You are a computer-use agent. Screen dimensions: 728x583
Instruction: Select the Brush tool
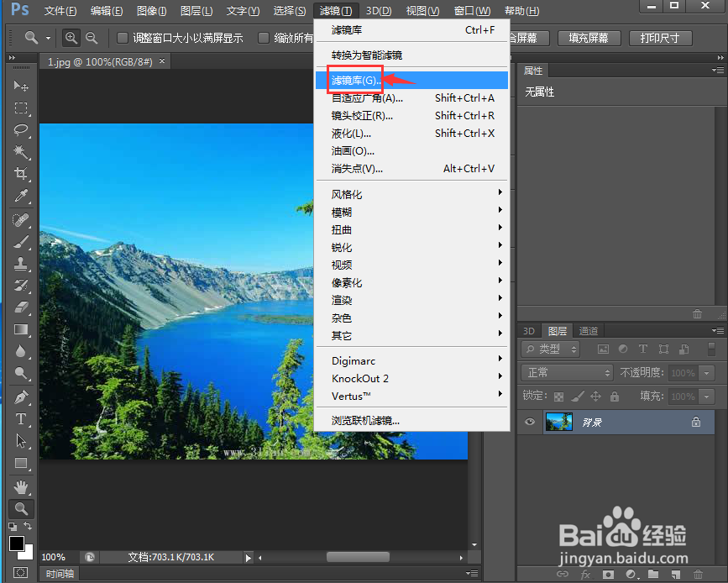(21, 244)
